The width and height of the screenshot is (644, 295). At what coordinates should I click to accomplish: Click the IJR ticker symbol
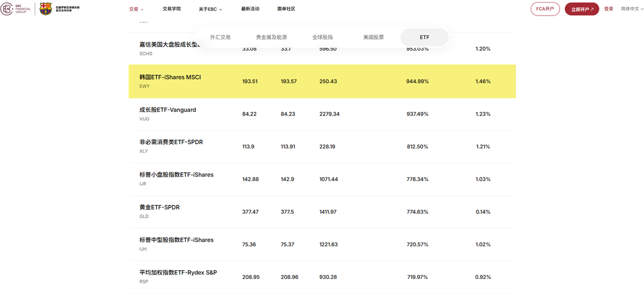[x=143, y=184]
